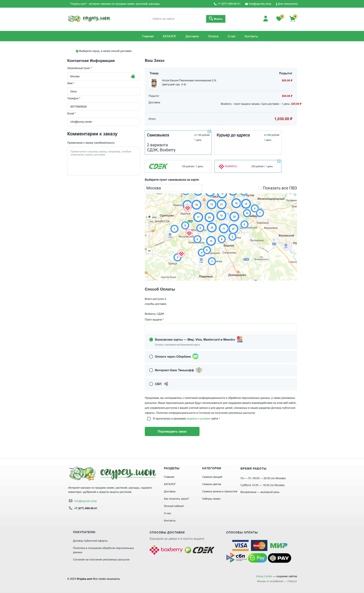Screen dimensions: 364x593
Task: Accept the site rules and conditions checkbox
Action: coord(149,419)
